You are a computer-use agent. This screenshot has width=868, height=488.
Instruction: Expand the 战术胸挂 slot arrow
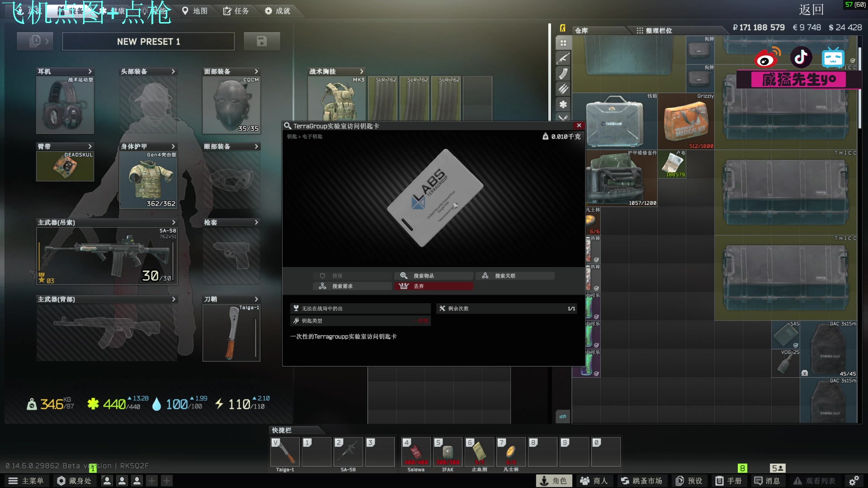(x=362, y=71)
